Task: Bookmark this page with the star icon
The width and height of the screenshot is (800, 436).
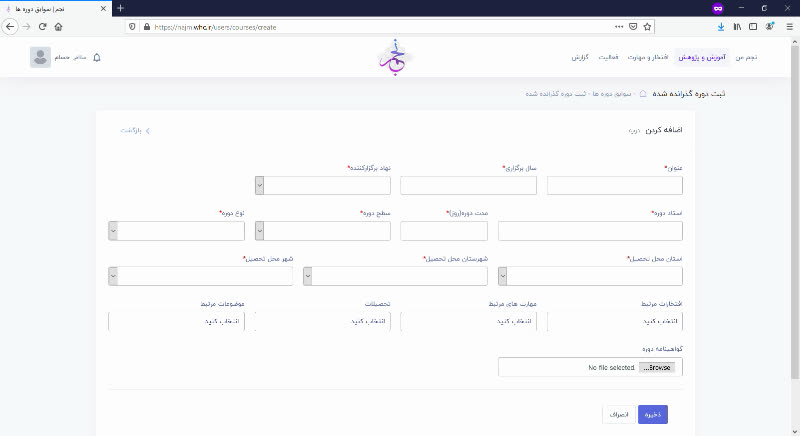Action: [x=647, y=27]
